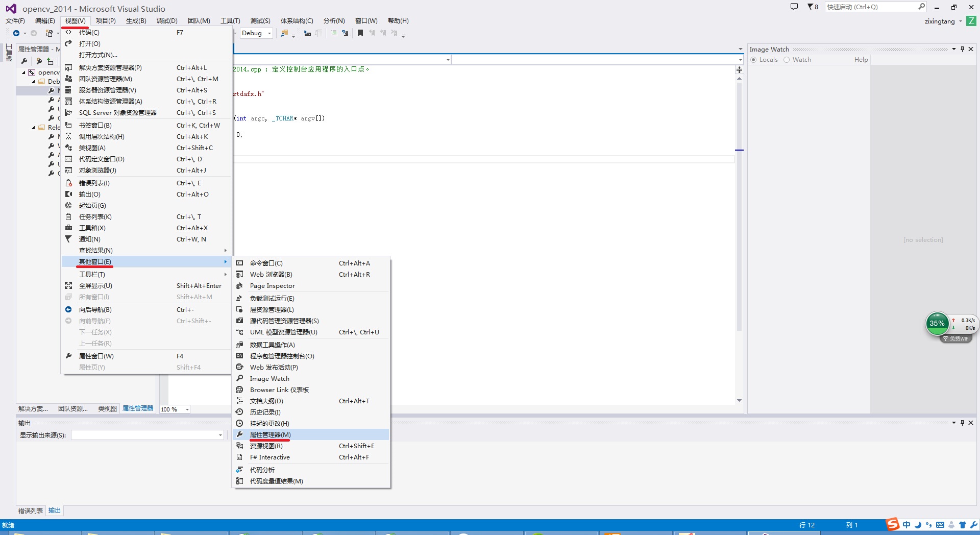Click the Output (输出) menu icon
The image size is (980, 535).
click(68, 194)
